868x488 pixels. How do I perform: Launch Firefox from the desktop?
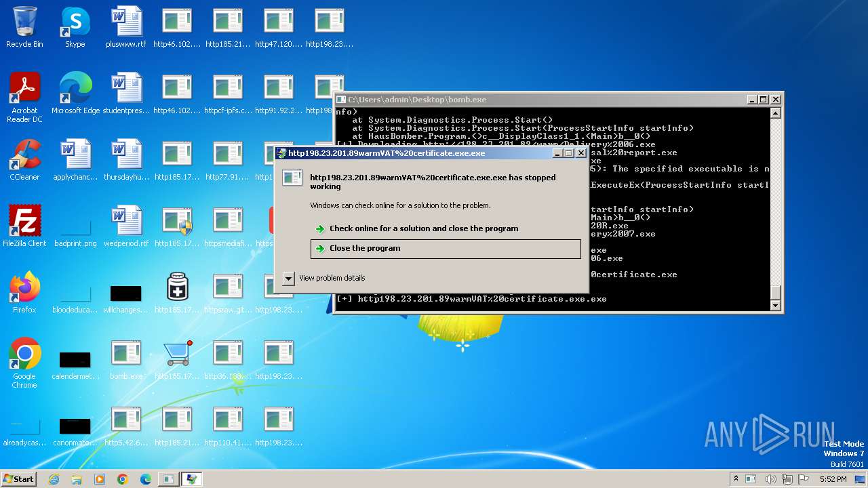[24, 293]
